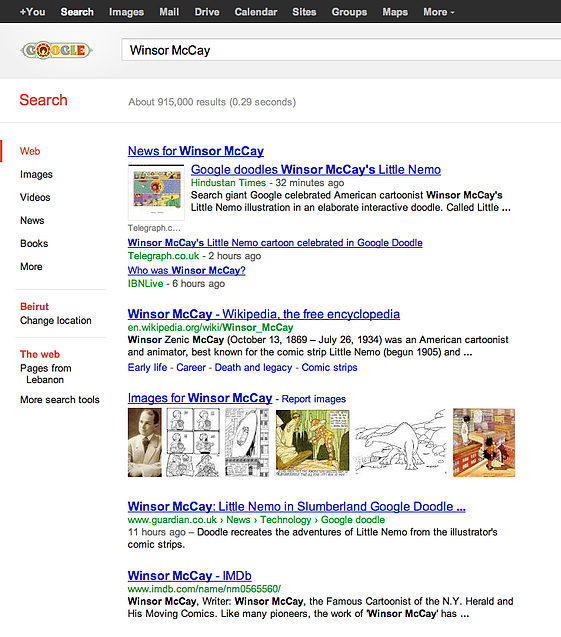This screenshot has width=561, height=637.
Task: Open Who was Winsor McCay? link
Action: click(186, 271)
